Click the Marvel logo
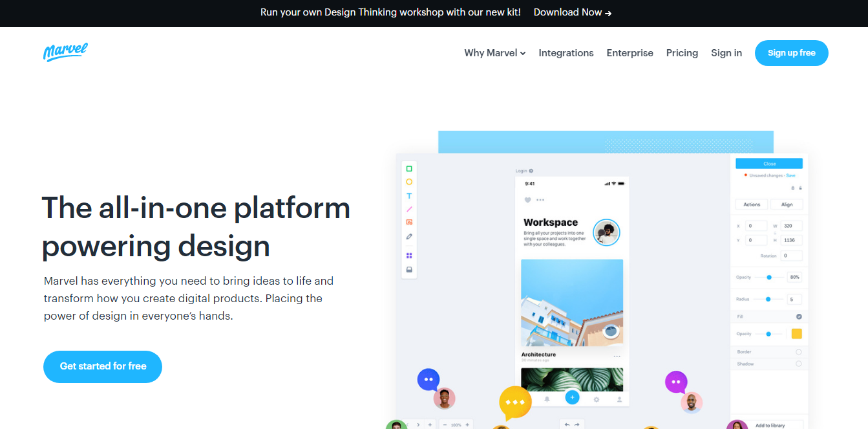The image size is (868, 429). [x=65, y=52]
